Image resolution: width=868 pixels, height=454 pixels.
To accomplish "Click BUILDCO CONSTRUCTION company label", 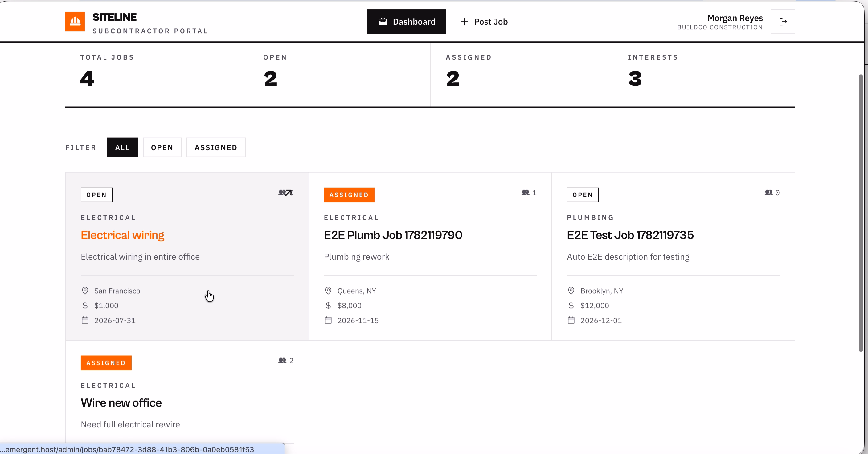I will point(720,27).
